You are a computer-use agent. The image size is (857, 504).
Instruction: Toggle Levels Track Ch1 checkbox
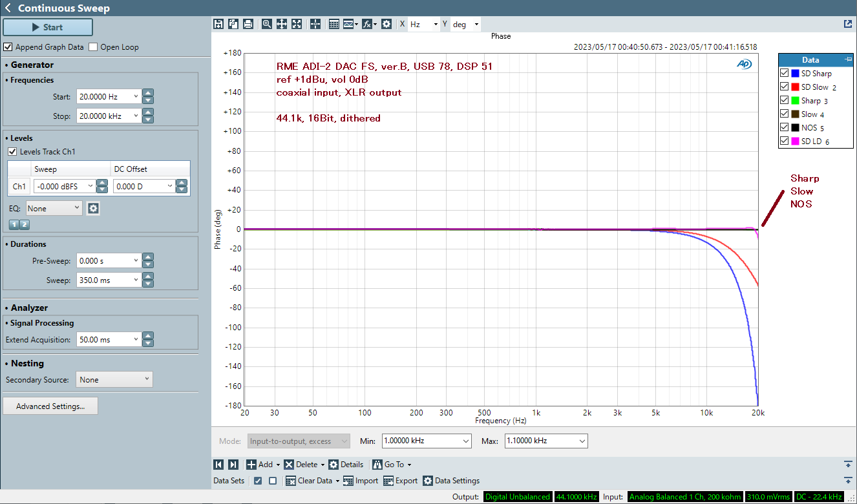(12, 152)
